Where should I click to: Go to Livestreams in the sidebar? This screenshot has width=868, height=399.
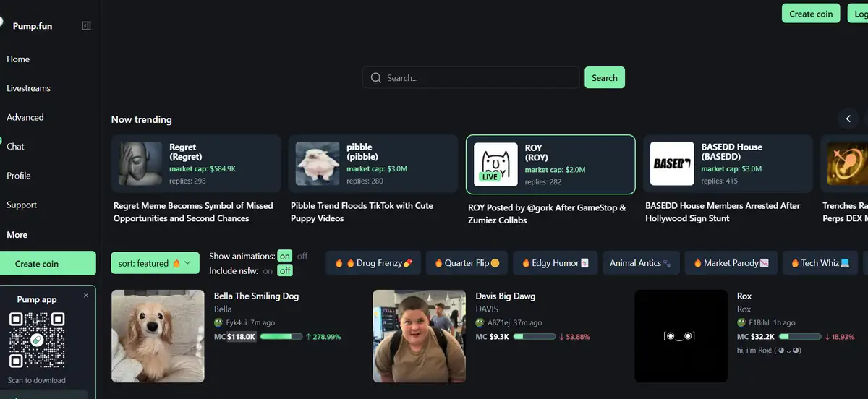tap(29, 88)
